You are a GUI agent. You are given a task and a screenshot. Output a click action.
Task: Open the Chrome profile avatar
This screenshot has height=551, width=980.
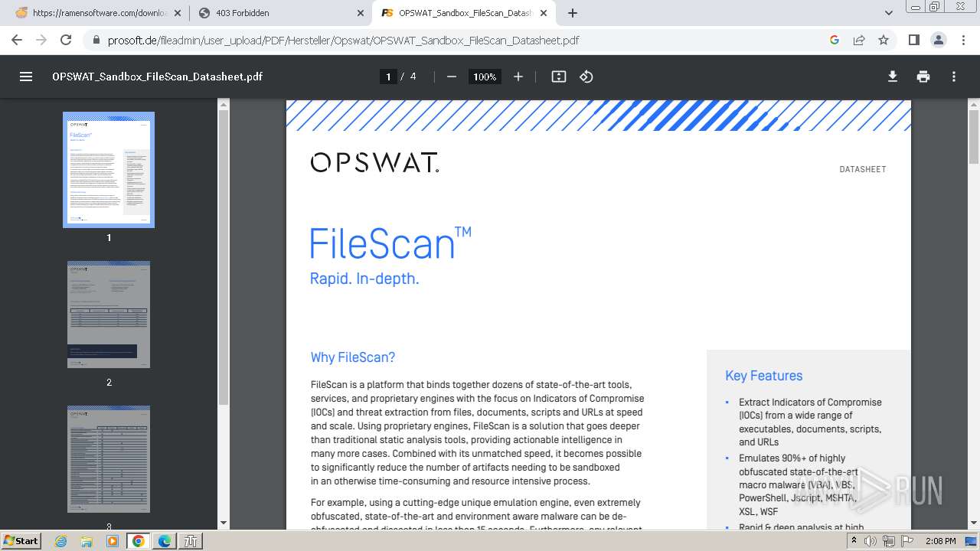click(x=938, y=40)
